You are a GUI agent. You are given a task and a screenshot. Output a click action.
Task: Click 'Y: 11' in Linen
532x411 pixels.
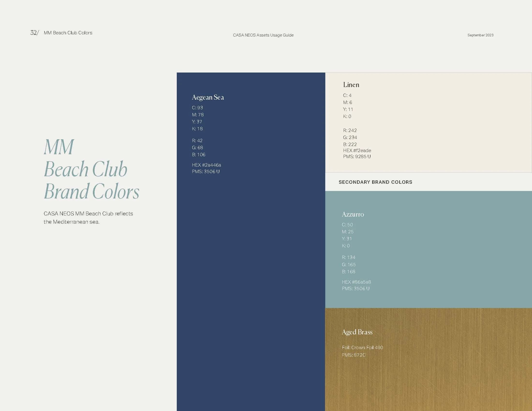(x=348, y=109)
